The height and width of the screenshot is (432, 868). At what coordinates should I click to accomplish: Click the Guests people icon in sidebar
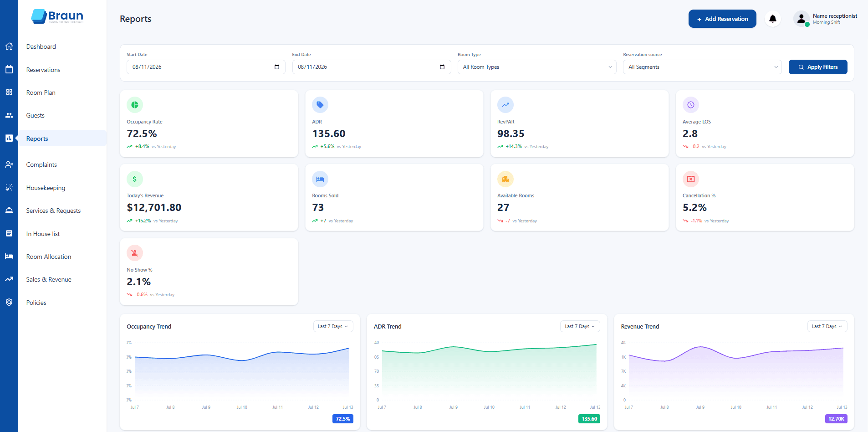pos(9,115)
